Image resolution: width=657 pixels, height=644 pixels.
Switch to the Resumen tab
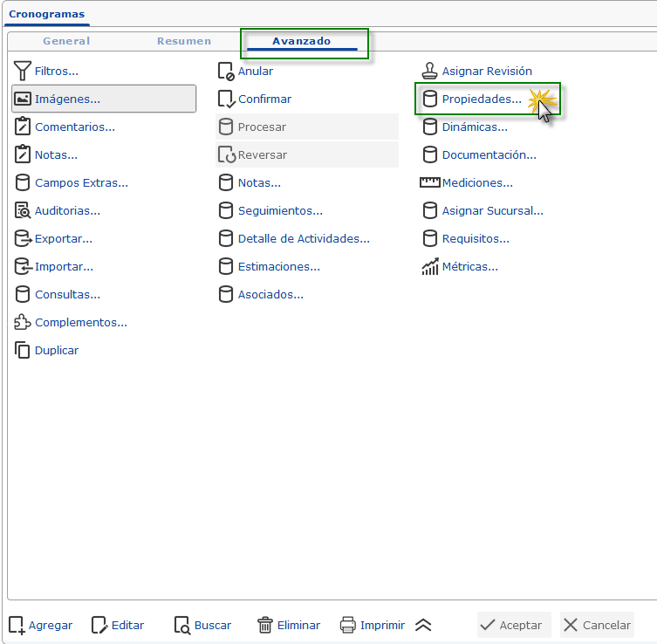[184, 41]
